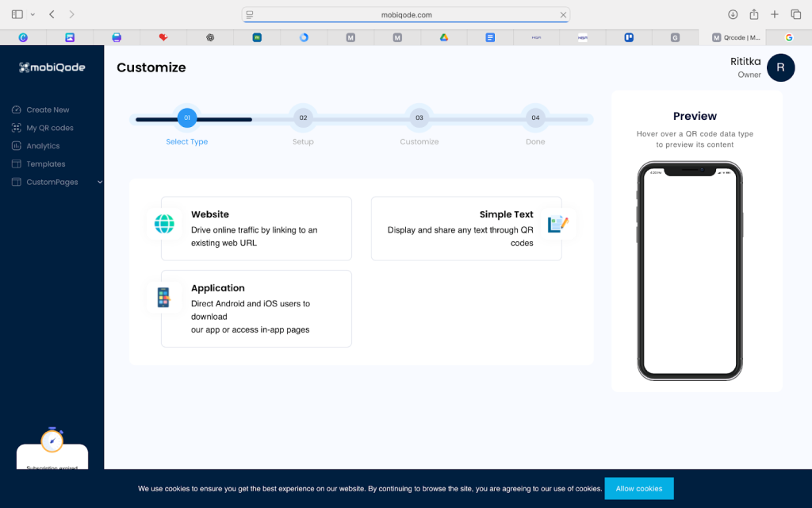Toggle the Safari sidebar icon

[17, 14]
